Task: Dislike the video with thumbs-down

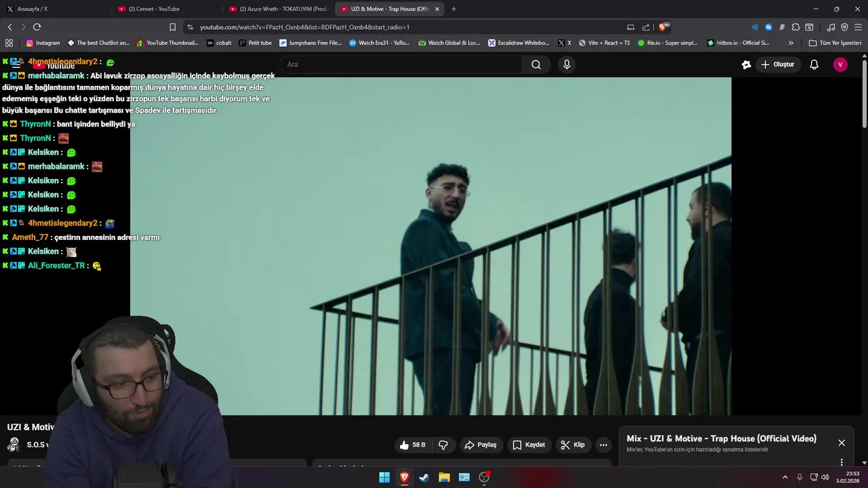Action: (443, 445)
